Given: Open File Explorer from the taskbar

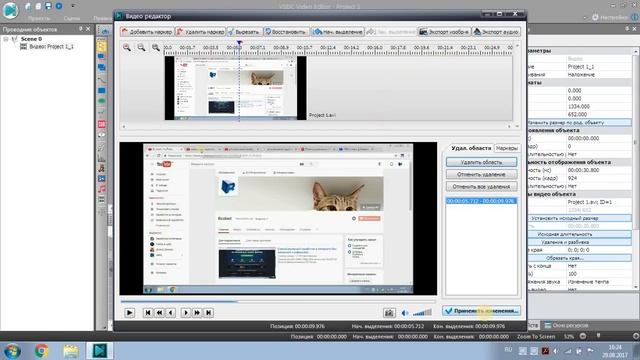Looking at the screenshot, I should click(x=71, y=351).
